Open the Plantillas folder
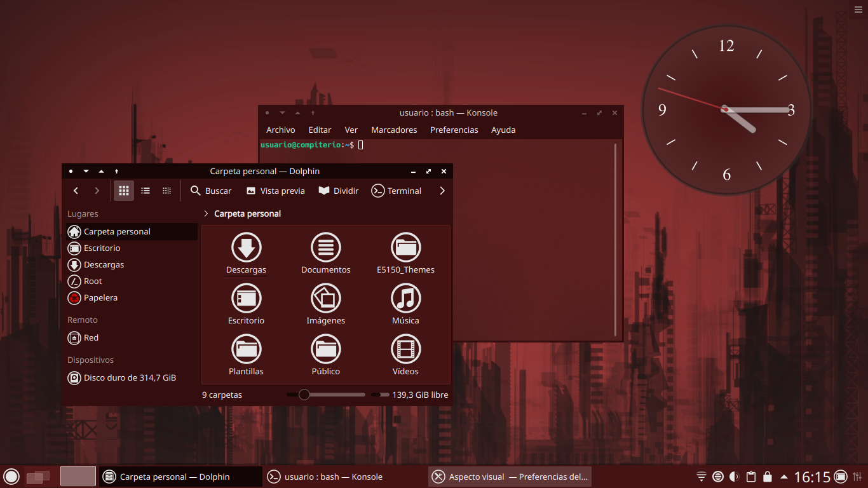Image resolution: width=868 pixels, height=488 pixels. coord(246,355)
